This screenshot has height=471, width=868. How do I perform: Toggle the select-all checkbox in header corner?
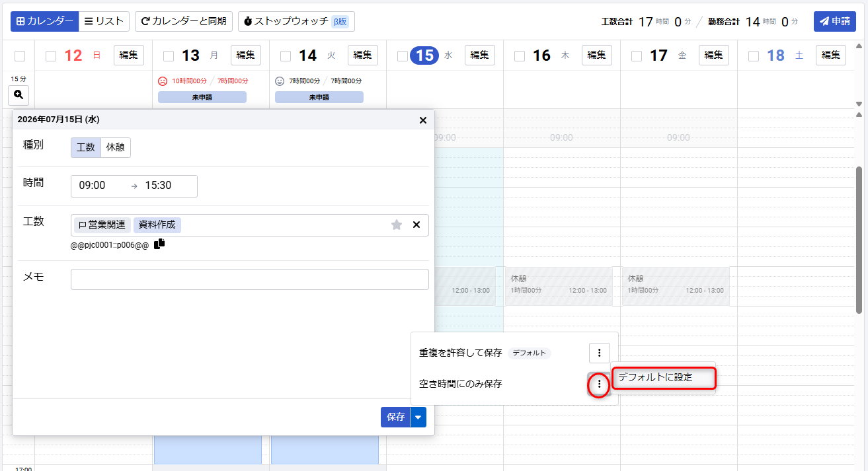point(20,56)
